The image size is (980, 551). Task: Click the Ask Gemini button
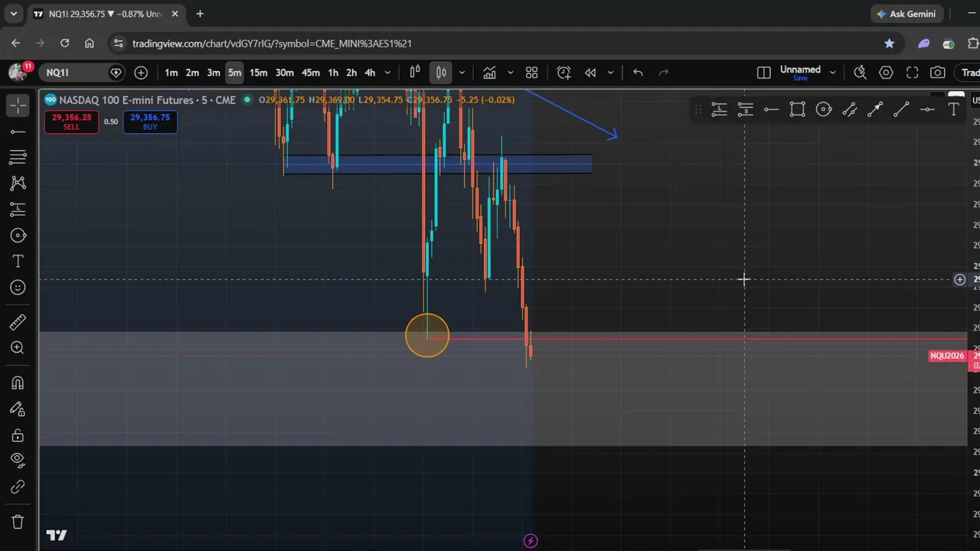pos(906,14)
